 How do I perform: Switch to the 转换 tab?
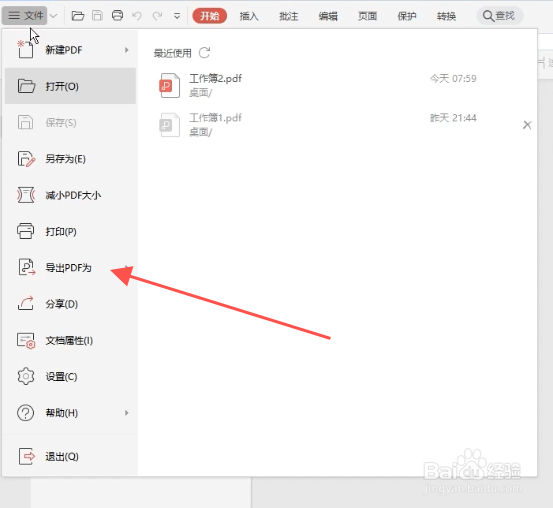pyautogui.click(x=446, y=16)
